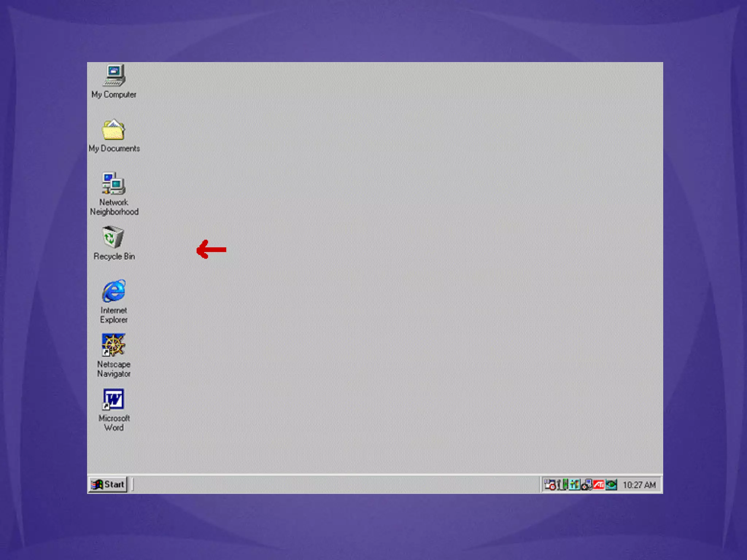Select the My Computer desktop icon
The image size is (747, 560).
114,75
